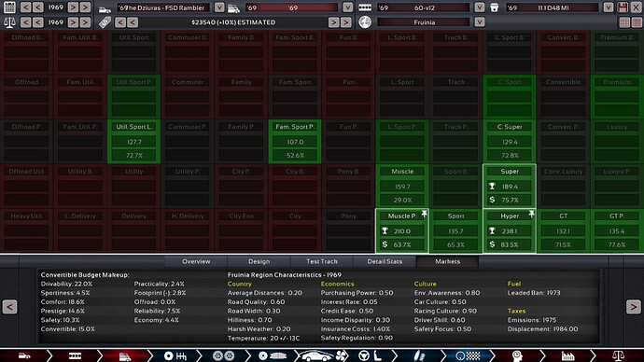Select the Super market segment tile
The width and height of the screenshot is (644, 362).
point(510,186)
